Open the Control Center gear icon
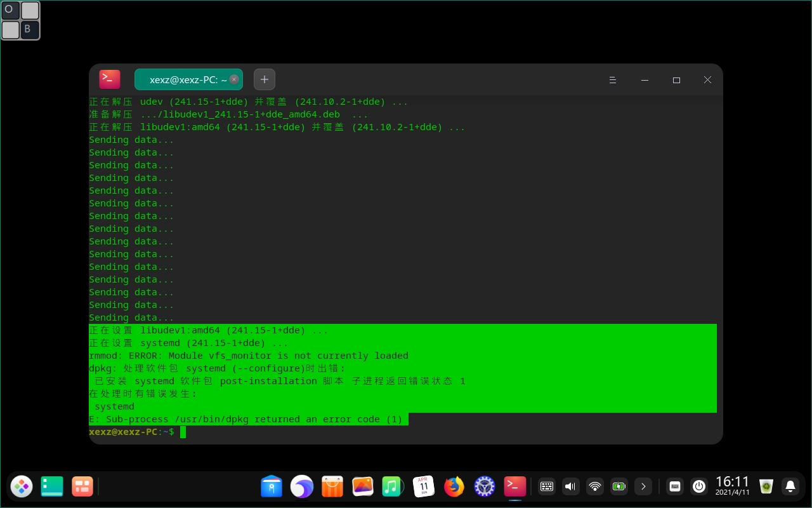Image resolution: width=812 pixels, height=508 pixels. (485, 487)
